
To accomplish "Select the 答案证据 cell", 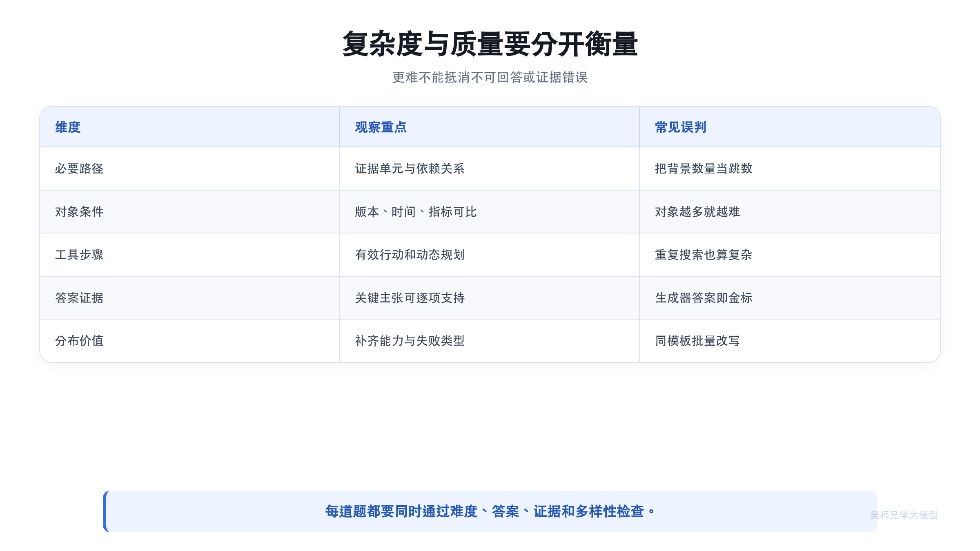I will 190,298.
